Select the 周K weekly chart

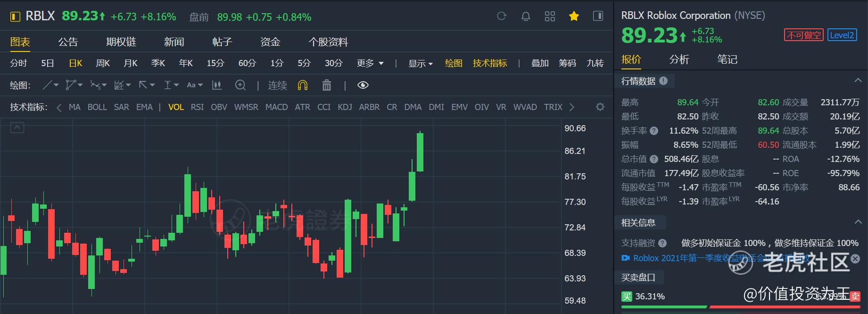103,63
